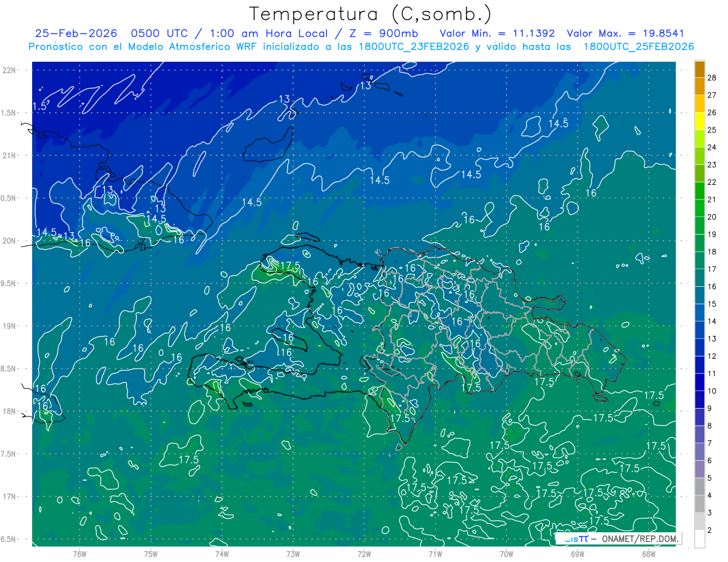Click the "70W" longitude label
The image size is (728, 562).
click(x=507, y=554)
